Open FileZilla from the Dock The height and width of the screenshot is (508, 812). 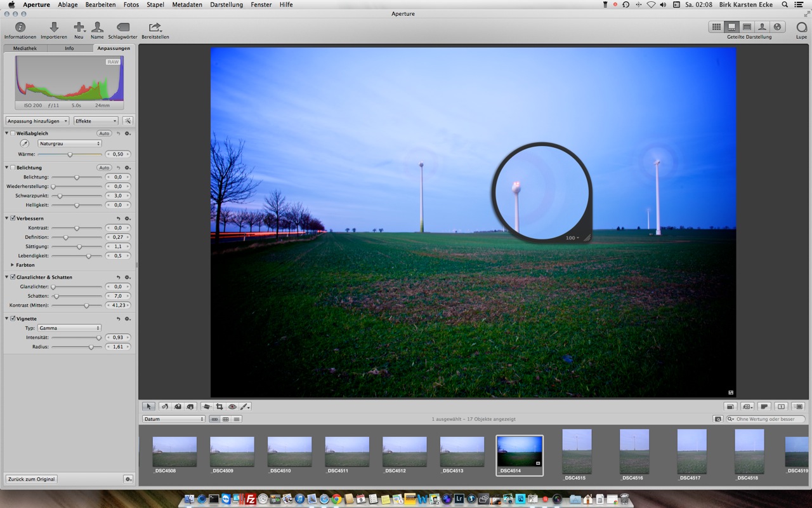tap(251, 499)
